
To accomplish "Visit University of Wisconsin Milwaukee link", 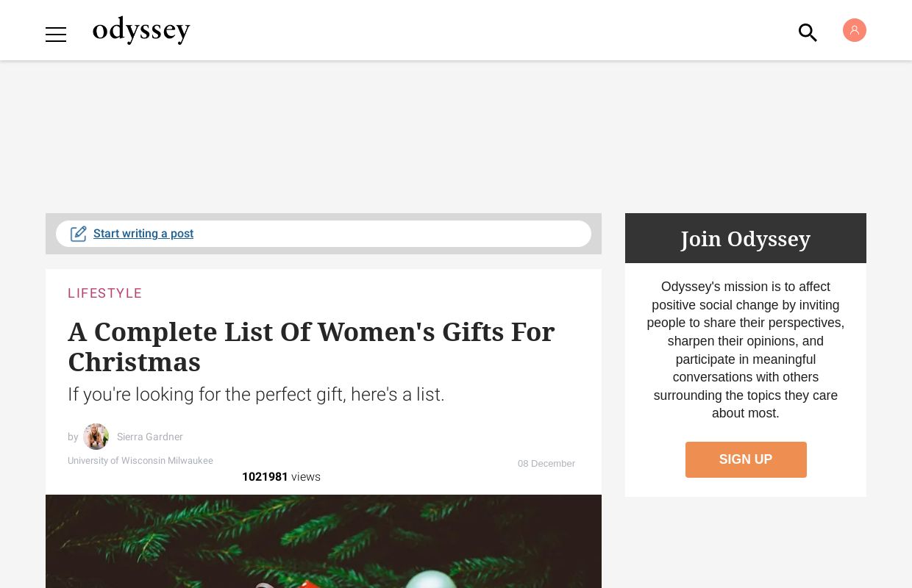I will click(140, 461).
